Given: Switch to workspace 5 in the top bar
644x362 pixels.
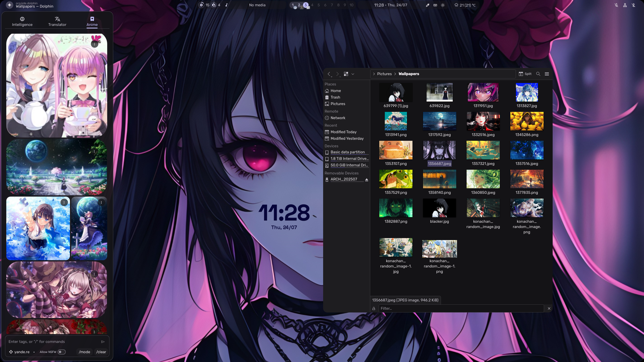Looking at the screenshot, I should point(319,5).
